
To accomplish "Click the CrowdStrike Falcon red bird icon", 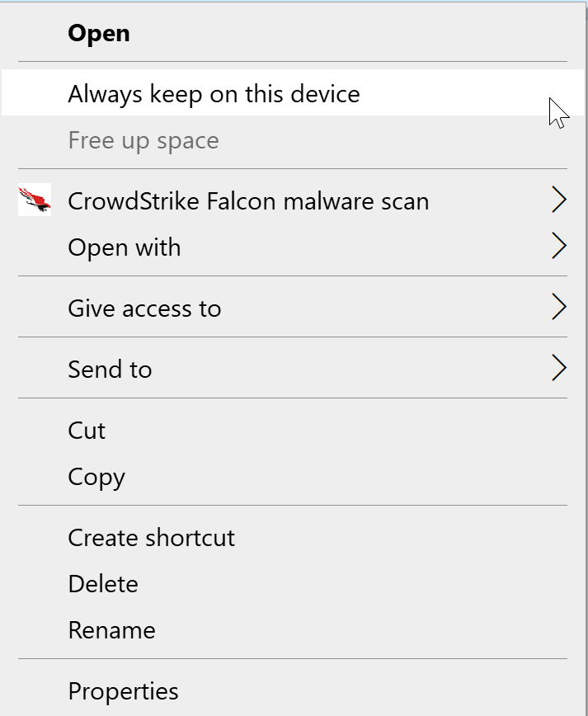I will (34, 200).
